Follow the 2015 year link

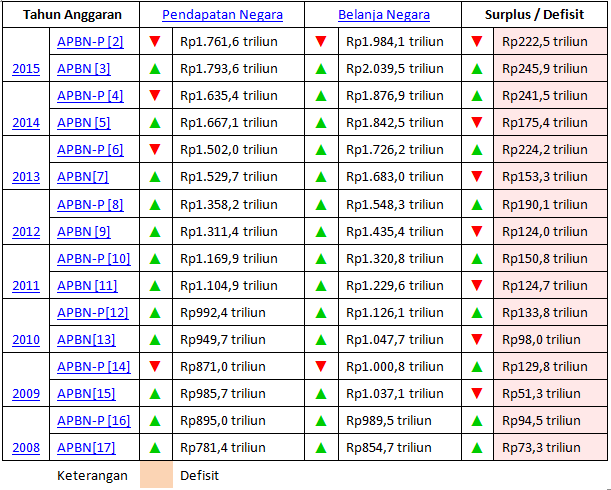[26, 69]
